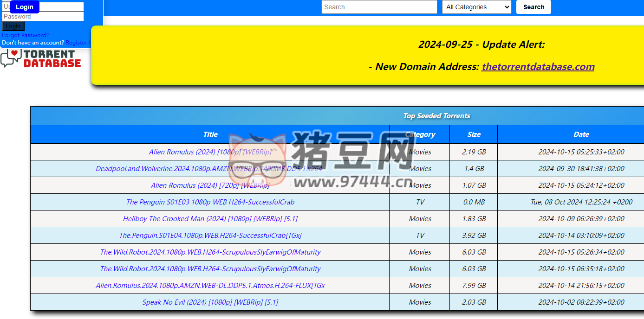Open Alien Romulus AMZN WEB-DL FLUX torrent
The width and height of the screenshot is (644, 319).
[x=209, y=285]
